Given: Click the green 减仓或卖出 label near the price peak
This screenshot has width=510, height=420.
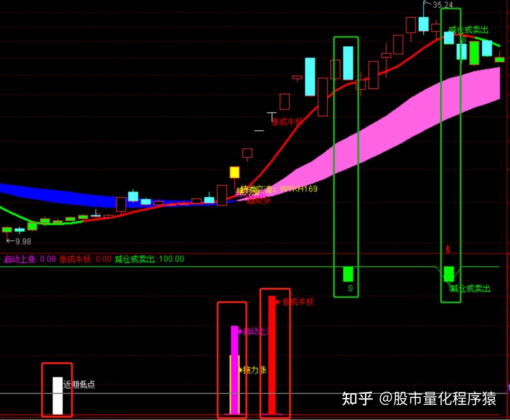Looking at the screenshot, I should click(x=469, y=30).
